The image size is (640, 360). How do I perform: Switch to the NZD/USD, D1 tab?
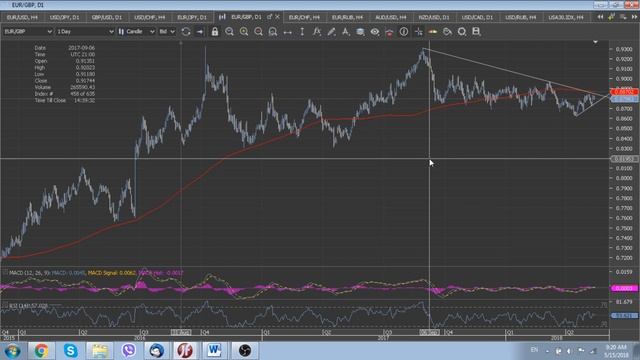pos(433,17)
